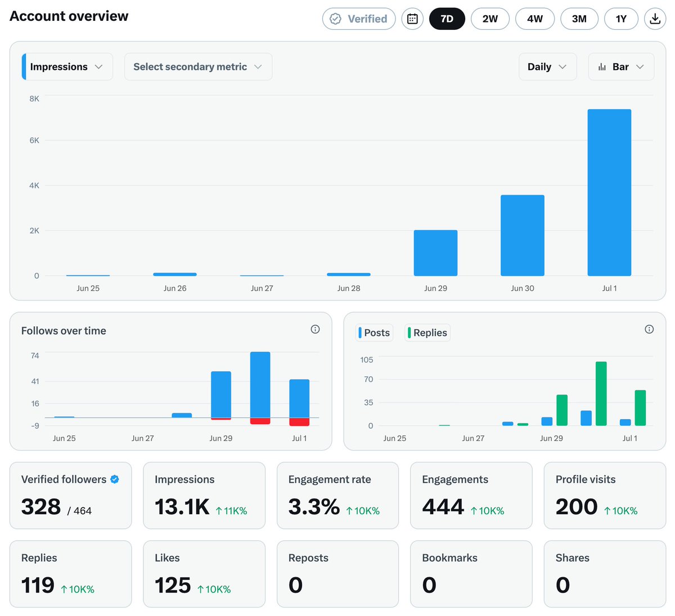Click the Account overview heading
This screenshot has width=675, height=616.
pyautogui.click(x=69, y=16)
